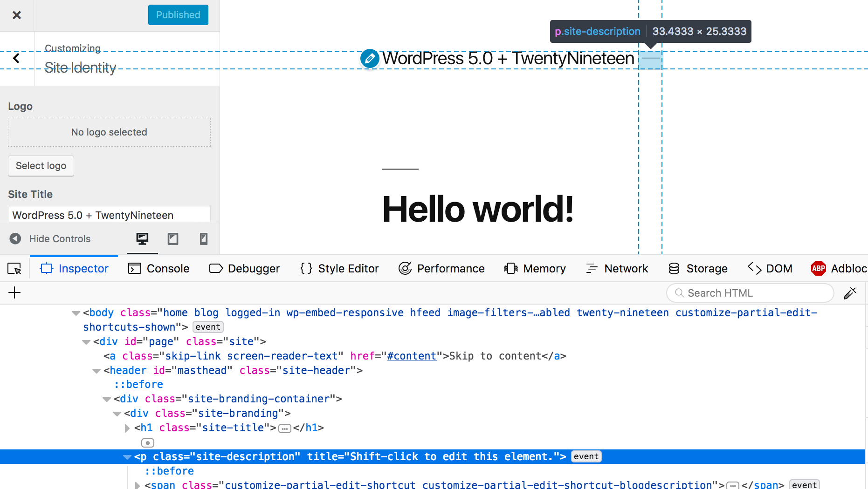Select ::before under site-description
Image resolution: width=868 pixels, height=489 pixels.
[169, 471]
